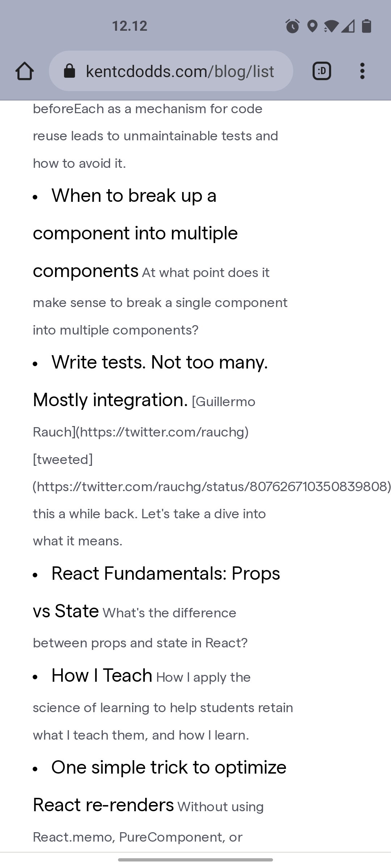The height and width of the screenshot is (868, 391).
Task: Tap the bottom navigation handle bar
Action: point(195,858)
